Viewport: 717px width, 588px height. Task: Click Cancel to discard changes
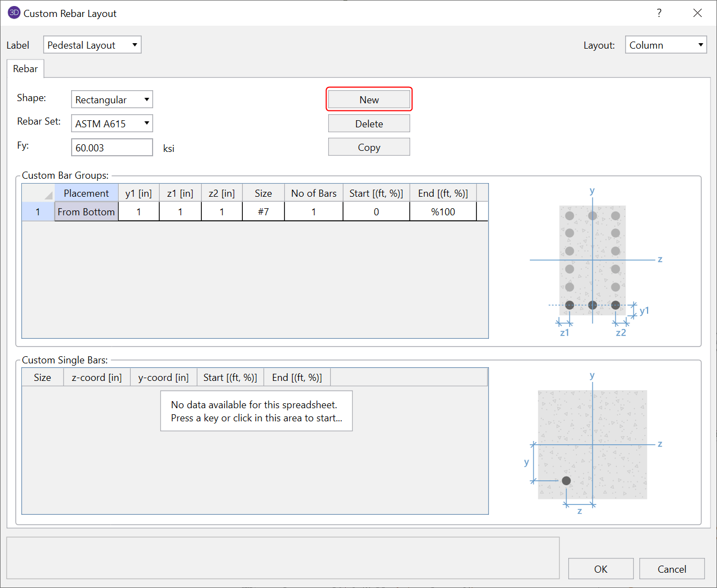coord(672,569)
